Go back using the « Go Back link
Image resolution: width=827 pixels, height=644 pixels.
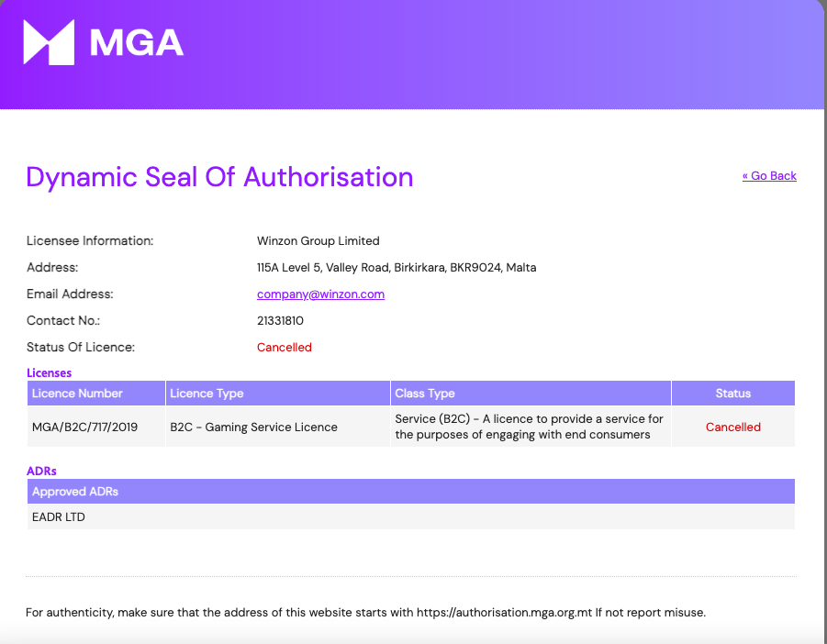click(769, 176)
